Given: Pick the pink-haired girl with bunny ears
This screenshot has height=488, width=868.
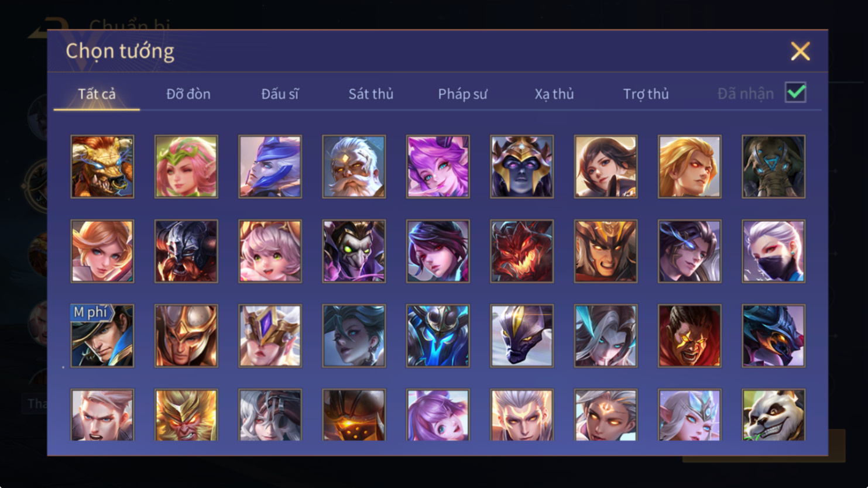Looking at the screenshot, I should click(270, 251).
